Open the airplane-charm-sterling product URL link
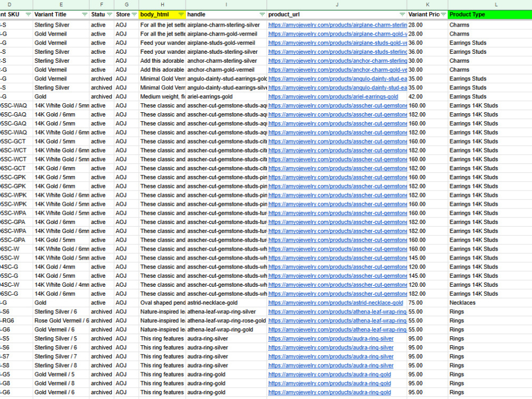The image size is (532, 399). (335, 24)
